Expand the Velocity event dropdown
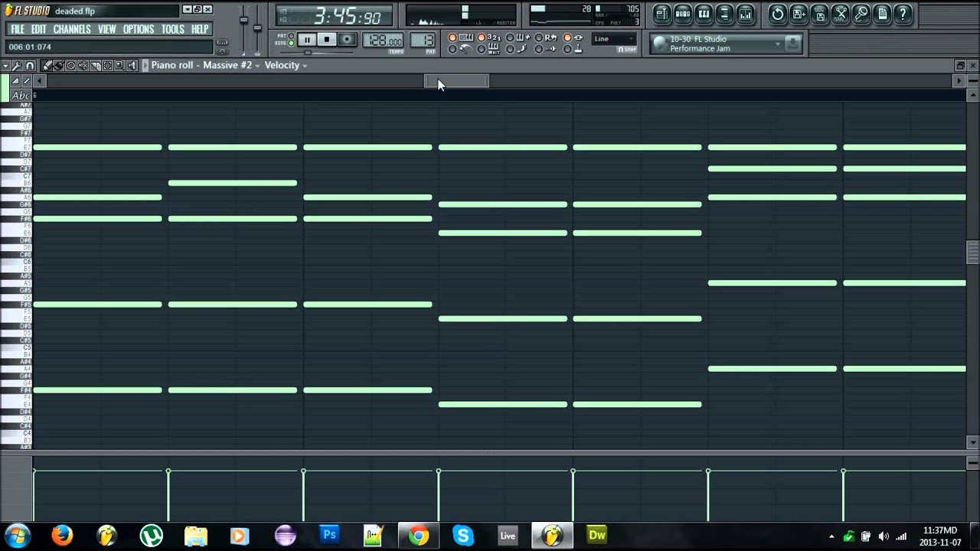The width and height of the screenshot is (980, 551). pyautogui.click(x=305, y=66)
